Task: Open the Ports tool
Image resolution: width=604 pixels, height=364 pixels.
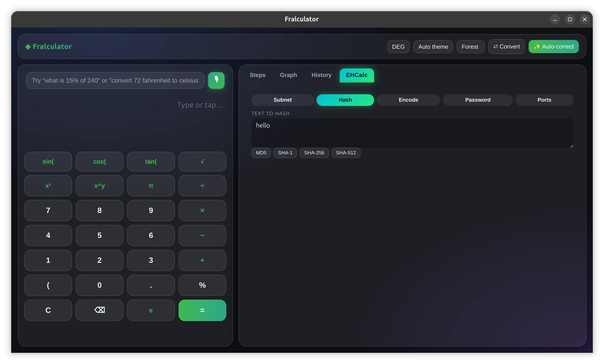Action: coord(544,100)
